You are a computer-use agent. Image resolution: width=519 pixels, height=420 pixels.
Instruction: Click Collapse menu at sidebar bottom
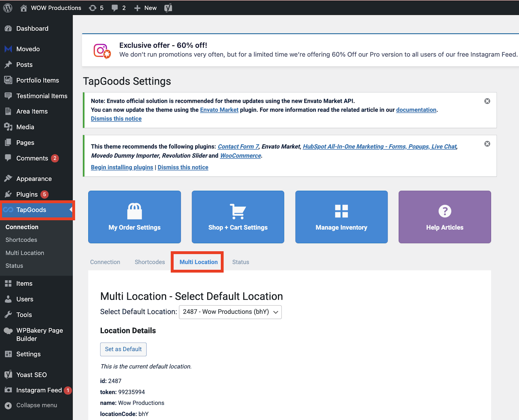click(x=36, y=405)
